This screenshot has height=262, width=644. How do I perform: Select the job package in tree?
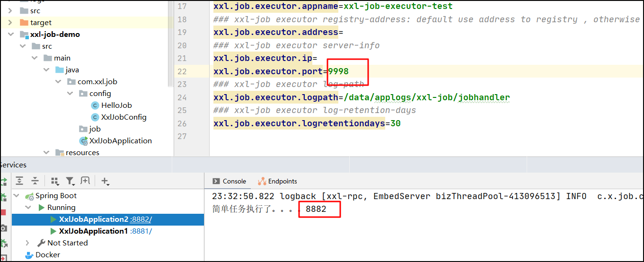[95, 129]
